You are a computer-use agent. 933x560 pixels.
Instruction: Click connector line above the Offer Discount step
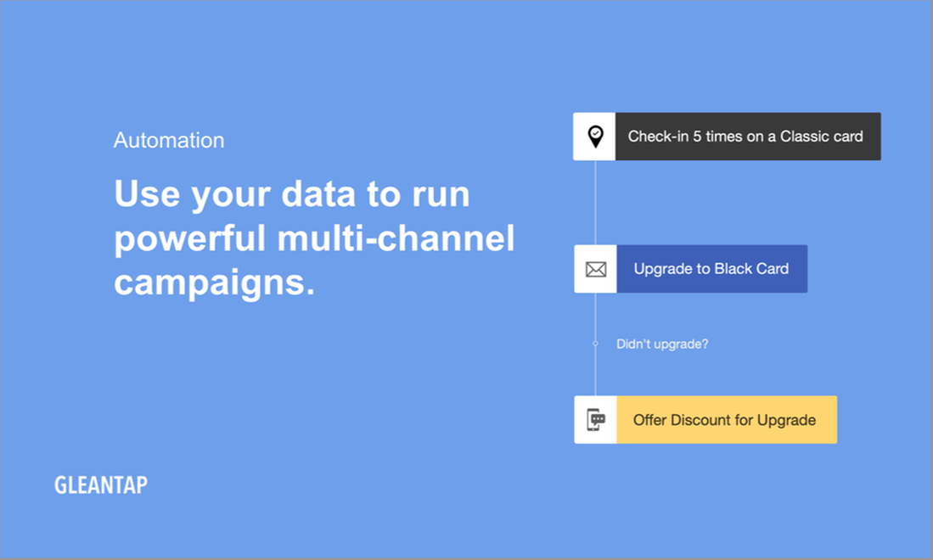coord(595,372)
